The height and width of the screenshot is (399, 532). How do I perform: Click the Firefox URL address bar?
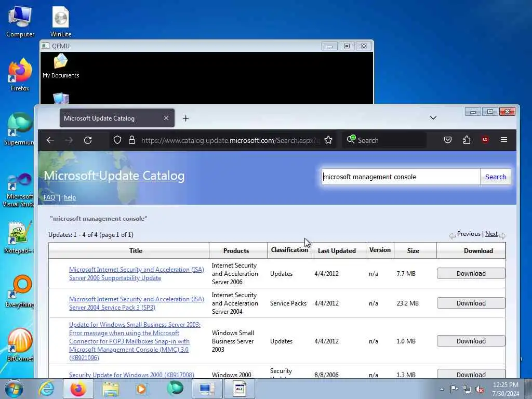click(x=229, y=140)
